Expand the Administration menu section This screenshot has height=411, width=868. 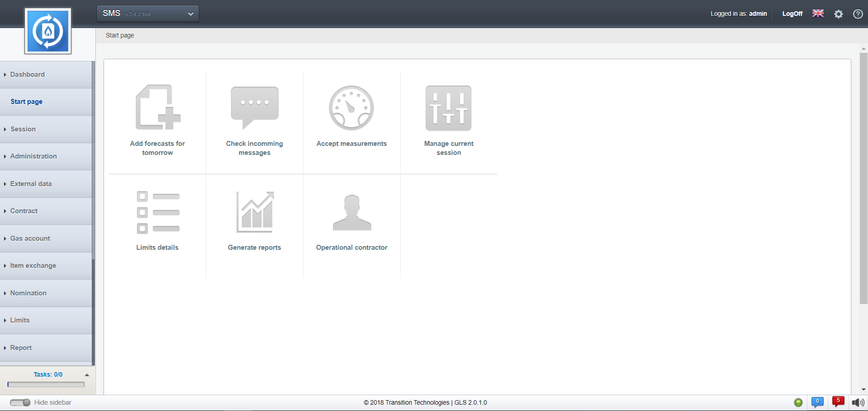click(33, 156)
